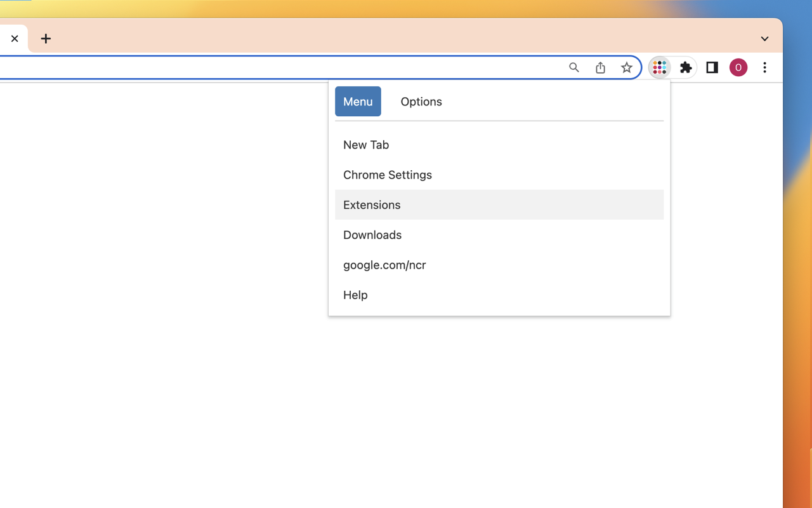The width and height of the screenshot is (812, 508).
Task: Open the google.com/ncr link
Action: click(x=384, y=265)
